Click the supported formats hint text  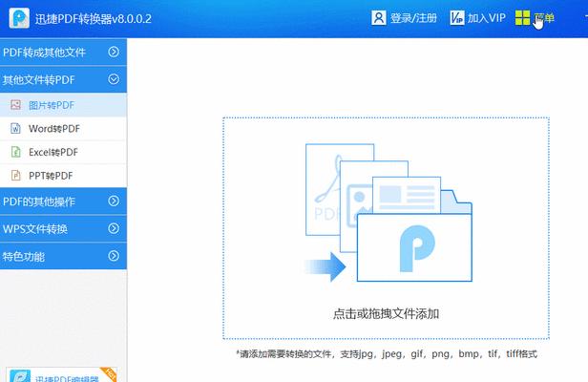click(387, 354)
